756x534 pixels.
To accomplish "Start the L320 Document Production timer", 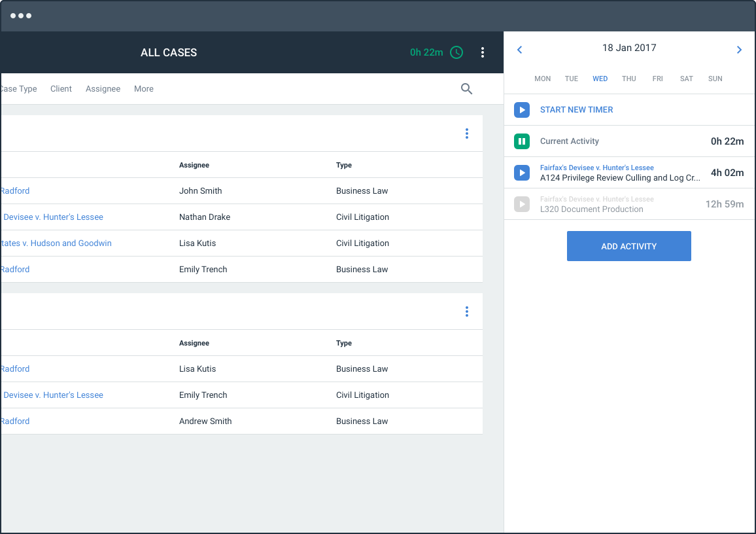I will (522, 204).
